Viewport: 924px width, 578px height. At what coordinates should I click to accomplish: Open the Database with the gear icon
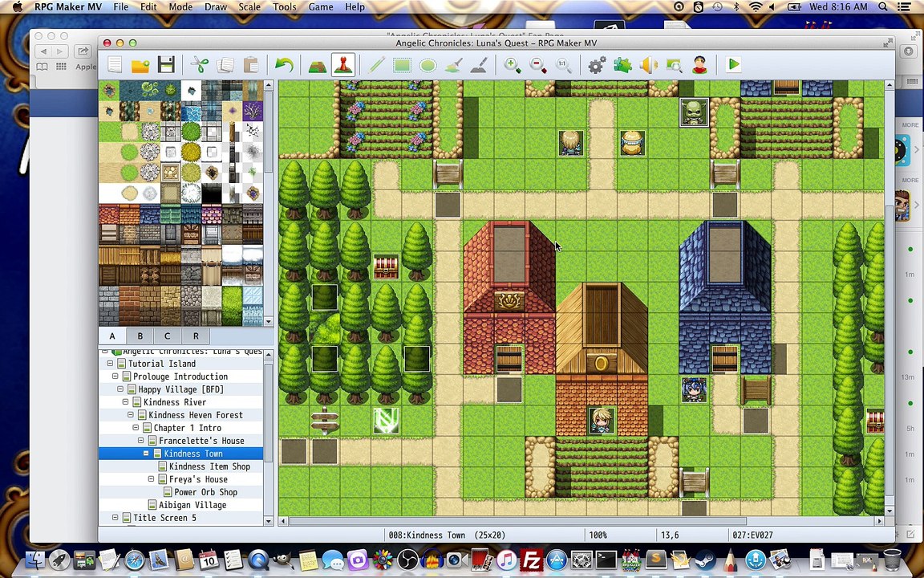[x=597, y=64]
